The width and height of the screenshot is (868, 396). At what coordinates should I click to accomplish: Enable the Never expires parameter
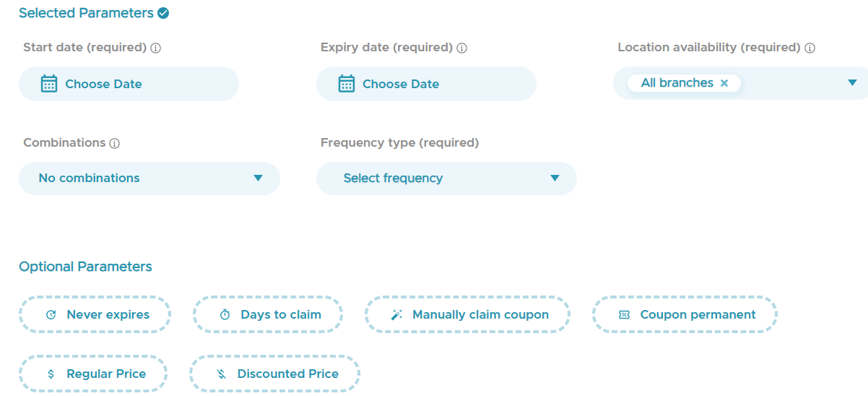point(95,314)
